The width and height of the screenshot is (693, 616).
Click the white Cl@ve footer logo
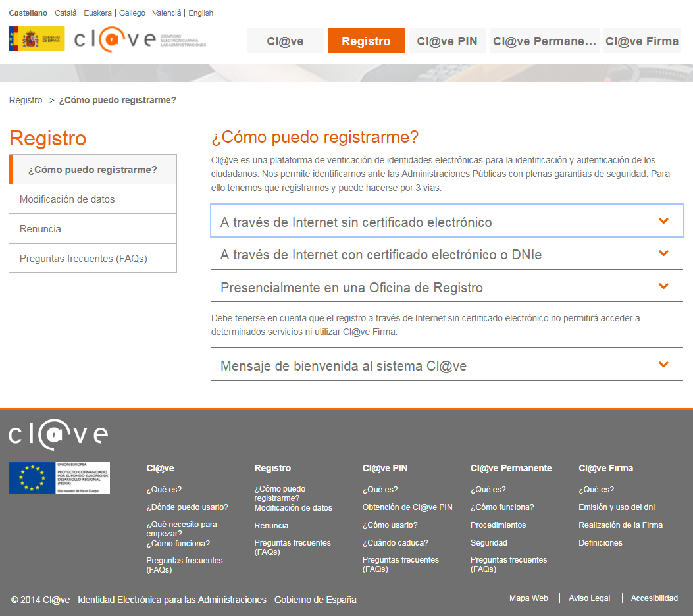(x=59, y=434)
